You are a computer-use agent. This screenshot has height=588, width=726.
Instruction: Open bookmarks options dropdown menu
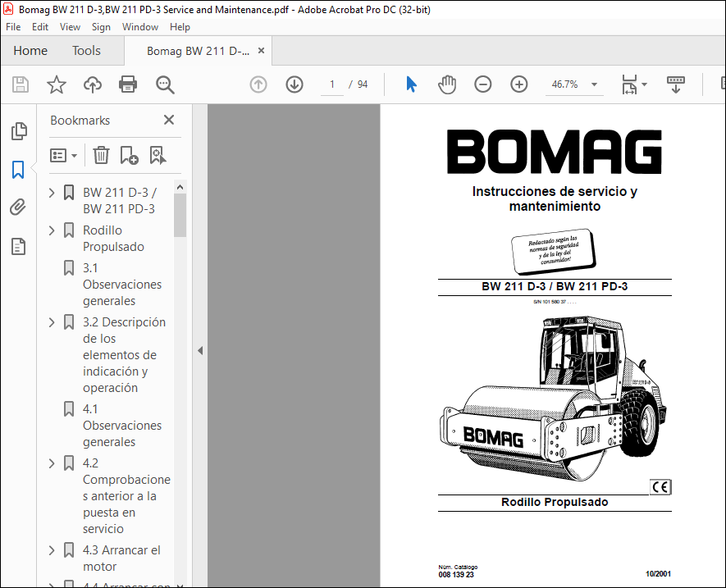coord(63,155)
